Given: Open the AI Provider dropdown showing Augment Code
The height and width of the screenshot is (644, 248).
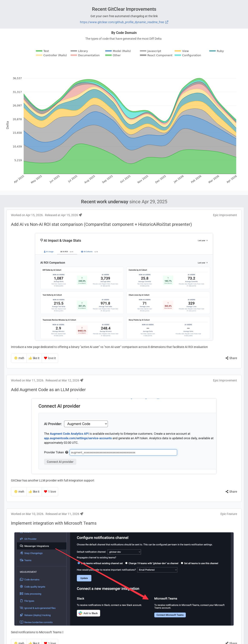Looking at the screenshot, I should coord(86,424).
